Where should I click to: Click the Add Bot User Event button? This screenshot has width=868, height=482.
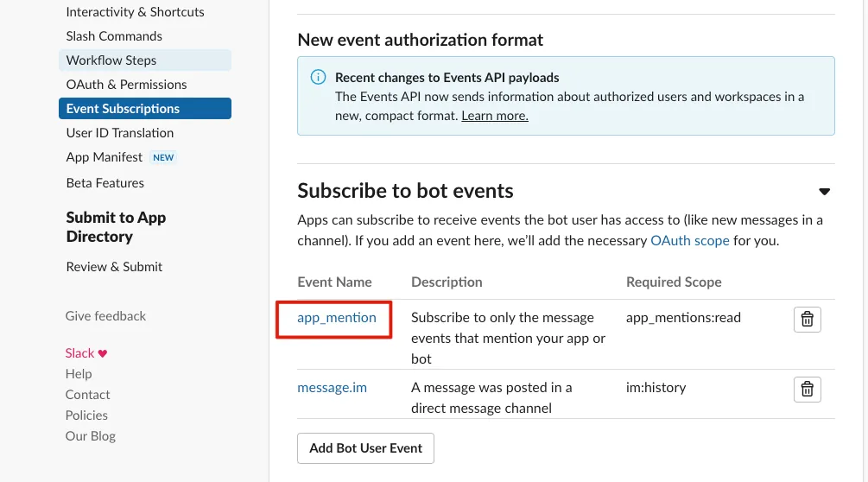pos(365,448)
